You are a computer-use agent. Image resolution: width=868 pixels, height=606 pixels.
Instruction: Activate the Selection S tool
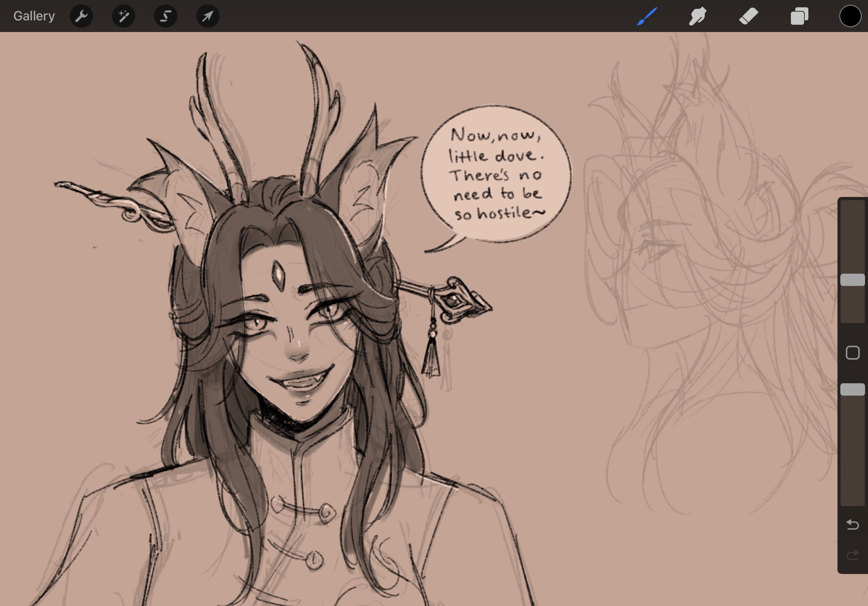[165, 16]
